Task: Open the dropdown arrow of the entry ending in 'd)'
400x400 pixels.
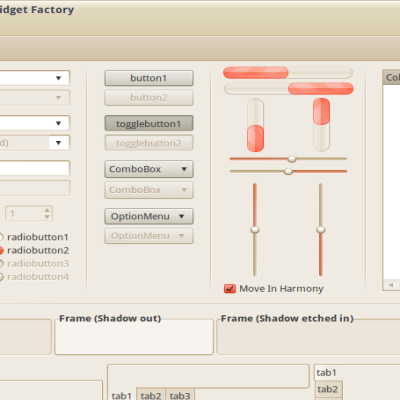Action: 59,143
